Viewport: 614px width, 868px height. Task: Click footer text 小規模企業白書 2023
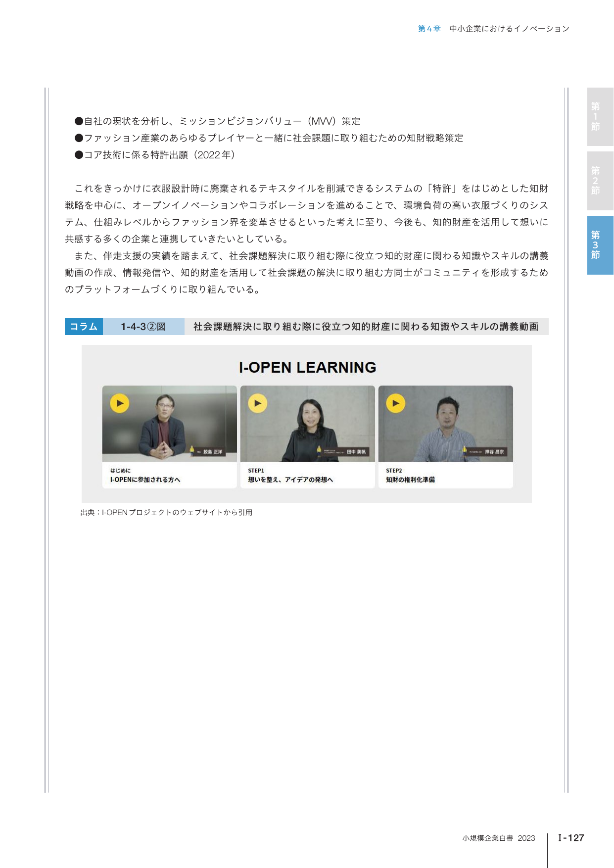click(499, 838)
